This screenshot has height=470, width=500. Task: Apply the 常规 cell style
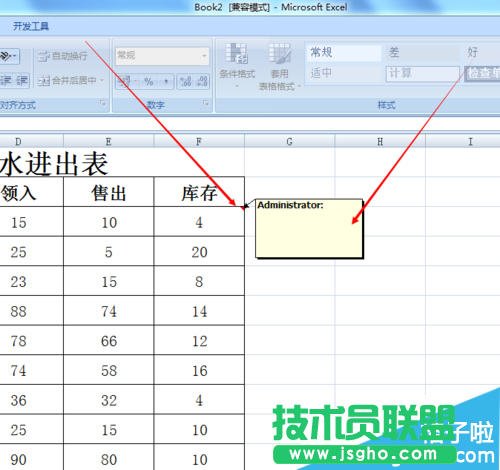click(344, 53)
